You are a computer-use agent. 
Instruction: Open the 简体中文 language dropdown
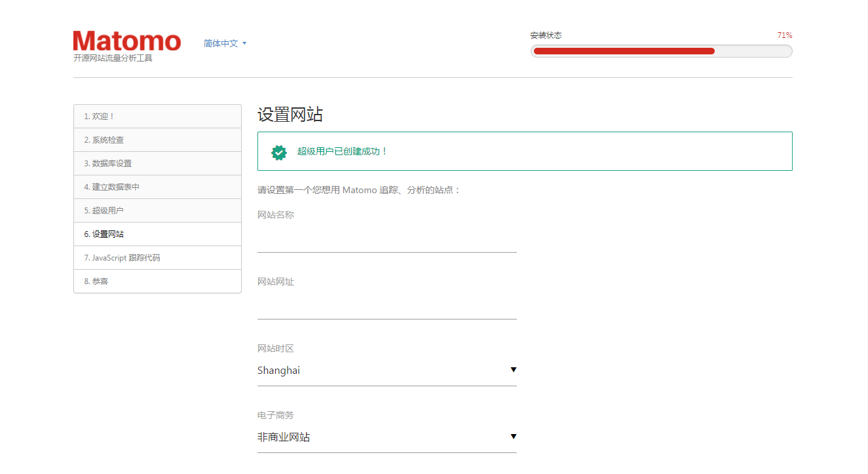pyautogui.click(x=225, y=43)
